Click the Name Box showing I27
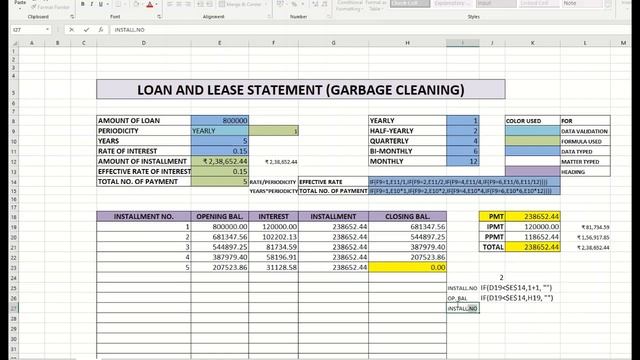The image size is (640, 360). [27, 30]
